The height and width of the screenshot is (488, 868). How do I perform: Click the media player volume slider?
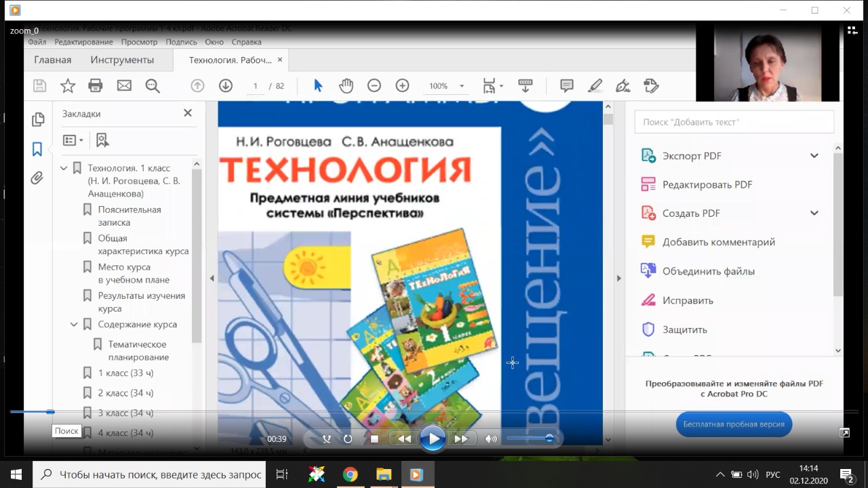[x=529, y=439]
